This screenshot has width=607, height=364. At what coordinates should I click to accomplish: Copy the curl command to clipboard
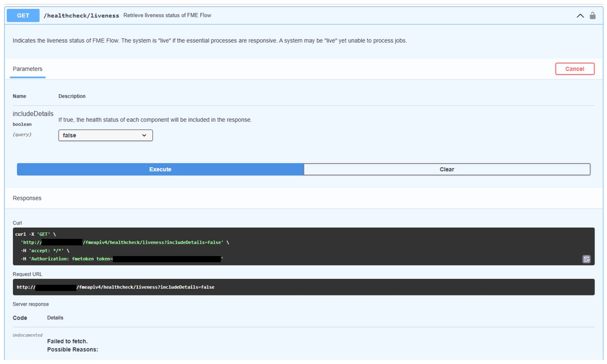586,259
